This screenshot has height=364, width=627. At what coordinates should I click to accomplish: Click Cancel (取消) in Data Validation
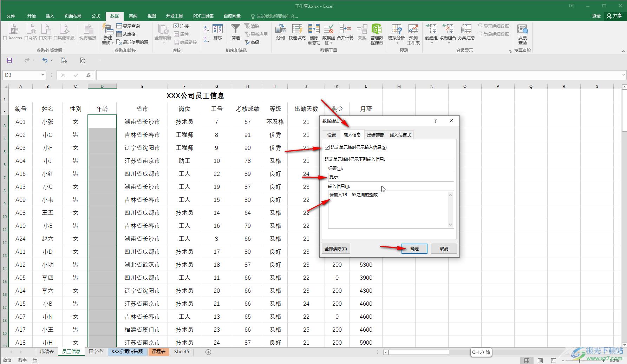(444, 249)
